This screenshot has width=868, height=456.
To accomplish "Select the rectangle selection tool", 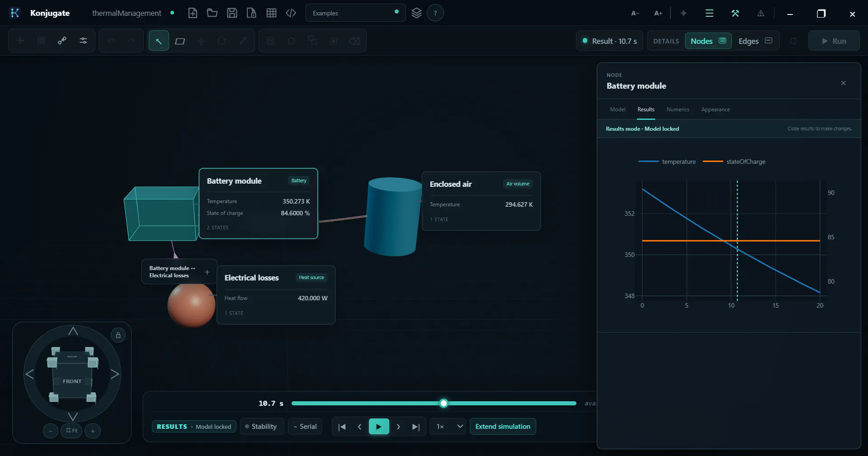I will pos(180,41).
